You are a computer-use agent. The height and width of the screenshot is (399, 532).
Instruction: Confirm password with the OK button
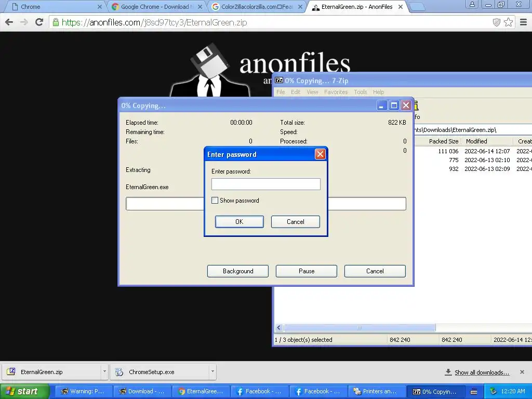tap(239, 221)
